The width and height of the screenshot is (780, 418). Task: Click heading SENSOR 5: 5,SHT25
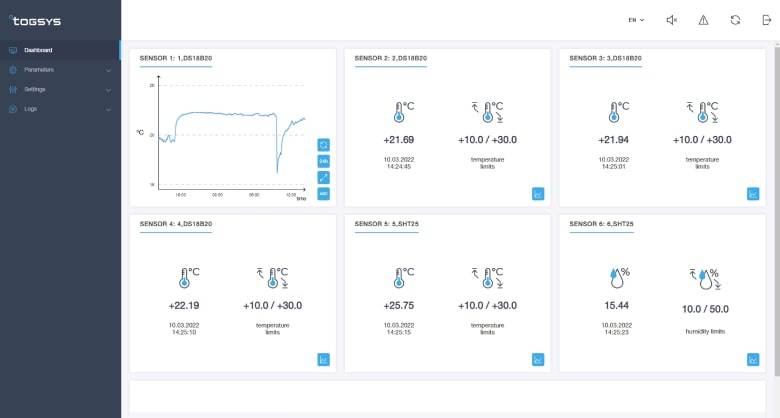[x=387, y=224]
